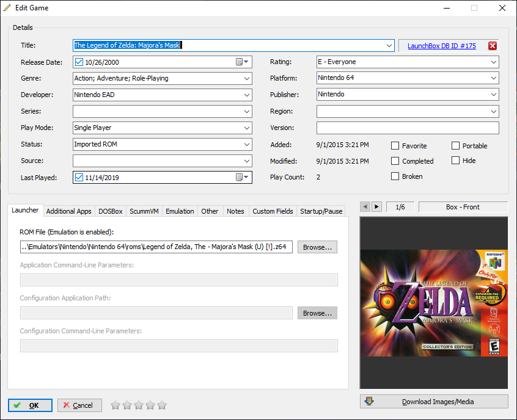The height and width of the screenshot is (420, 517).
Task: Click the Box - Front image type button
Action: click(463, 207)
